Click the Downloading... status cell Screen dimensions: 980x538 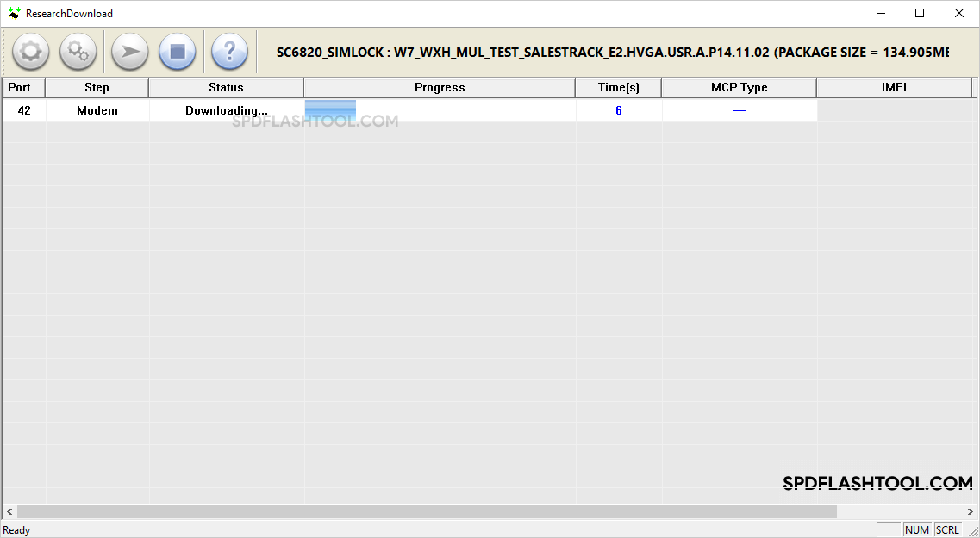tap(227, 110)
